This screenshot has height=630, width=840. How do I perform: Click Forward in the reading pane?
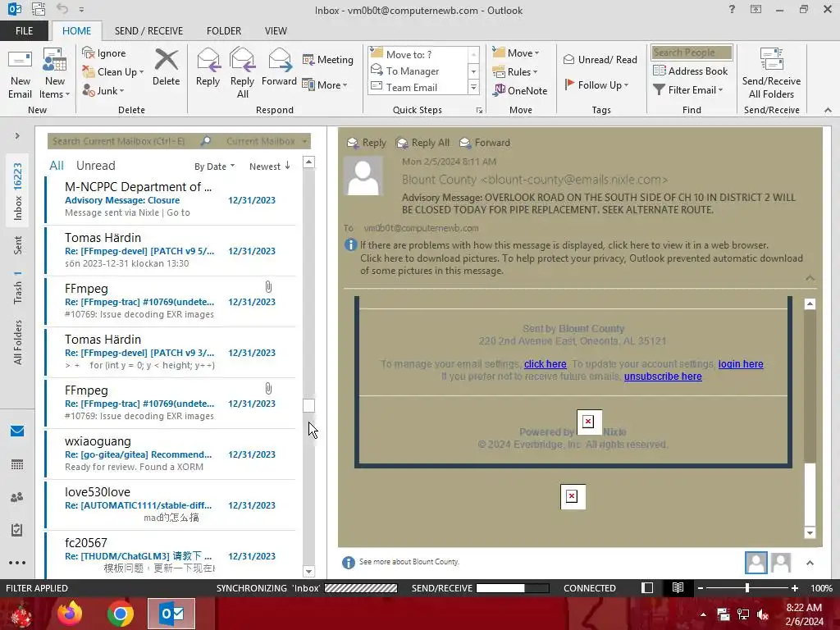(485, 143)
